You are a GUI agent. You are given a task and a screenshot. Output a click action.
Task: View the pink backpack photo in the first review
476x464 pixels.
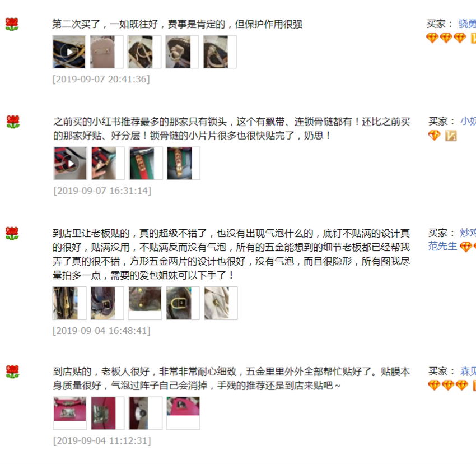tap(107, 52)
